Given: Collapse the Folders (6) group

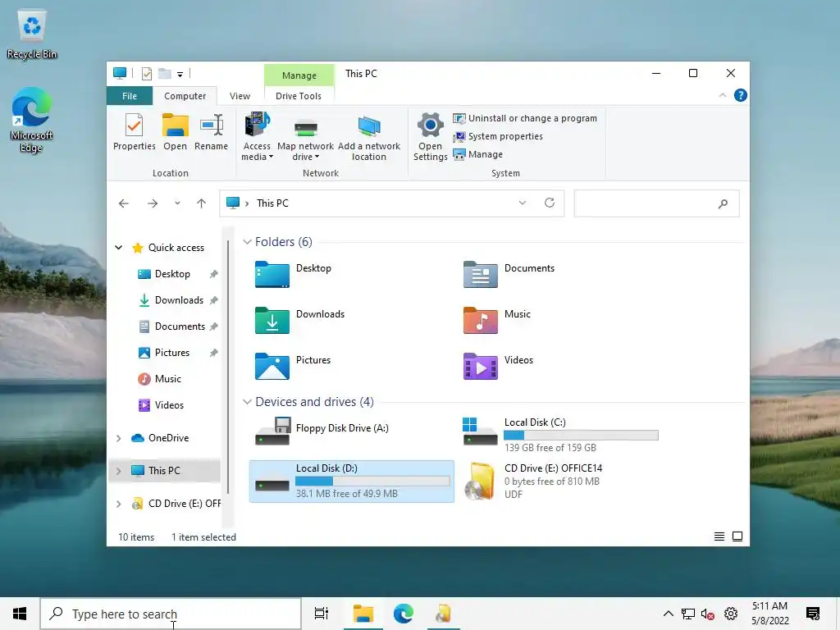Looking at the screenshot, I should 247,242.
